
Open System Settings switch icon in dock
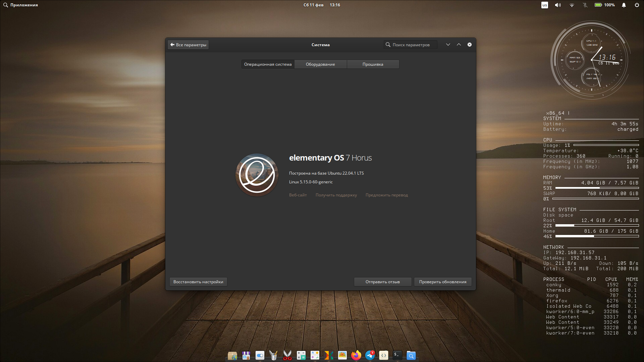[260, 355]
